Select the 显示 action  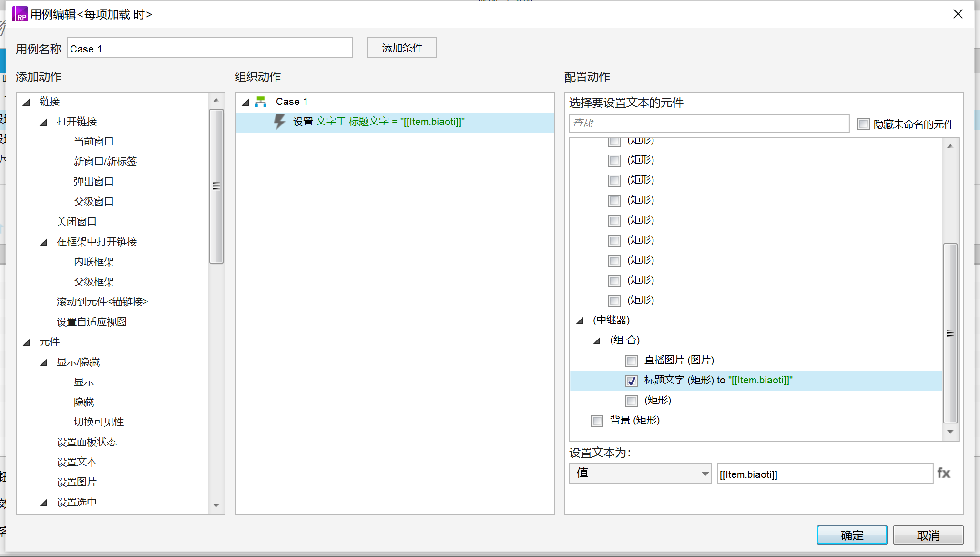tap(84, 382)
